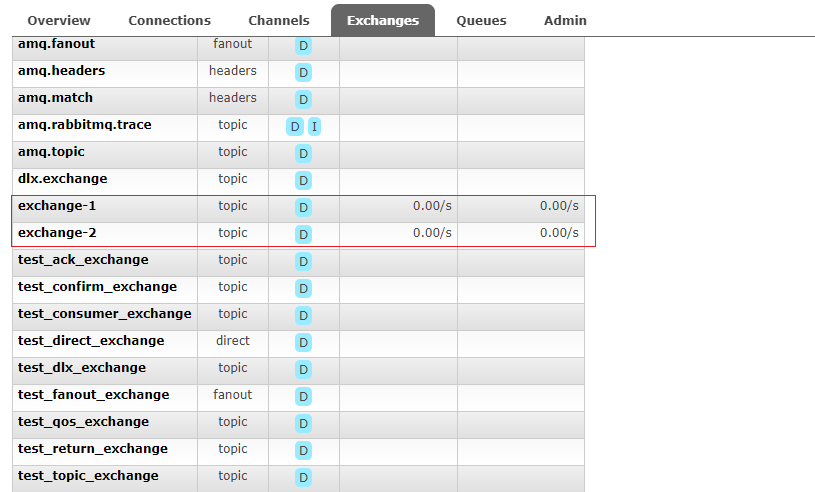Click the D badge for test_confirm_exchange
Viewport: 815px width, 492px height.
pyautogui.click(x=304, y=289)
